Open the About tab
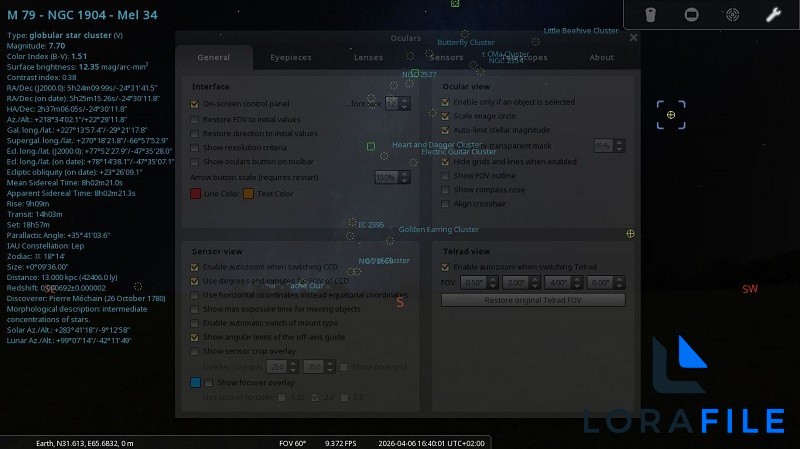This screenshot has height=449, width=800. tap(602, 57)
